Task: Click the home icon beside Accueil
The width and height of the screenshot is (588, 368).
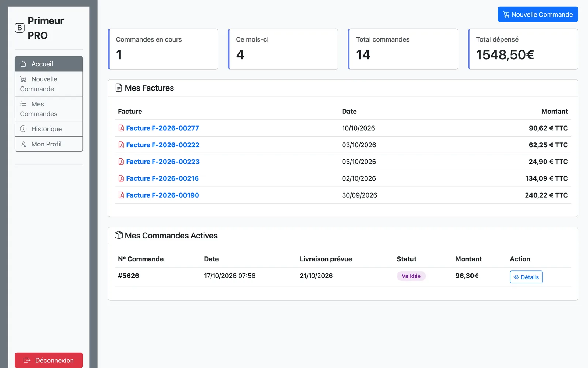Action: pyautogui.click(x=23, y=64)
